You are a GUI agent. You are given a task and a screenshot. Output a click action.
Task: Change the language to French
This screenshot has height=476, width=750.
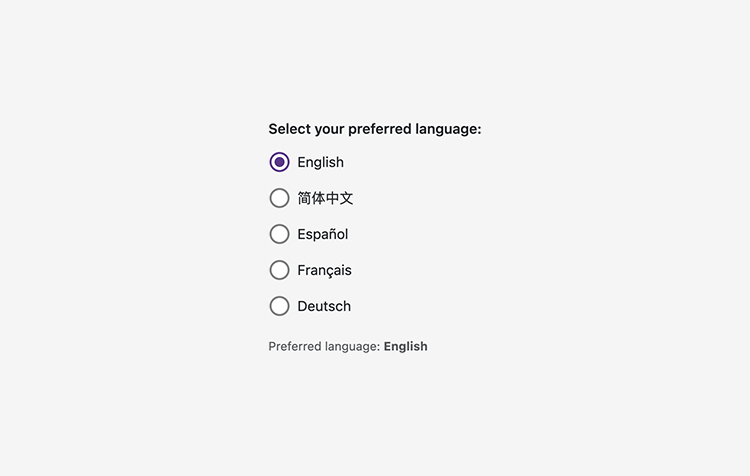point(279,270)
